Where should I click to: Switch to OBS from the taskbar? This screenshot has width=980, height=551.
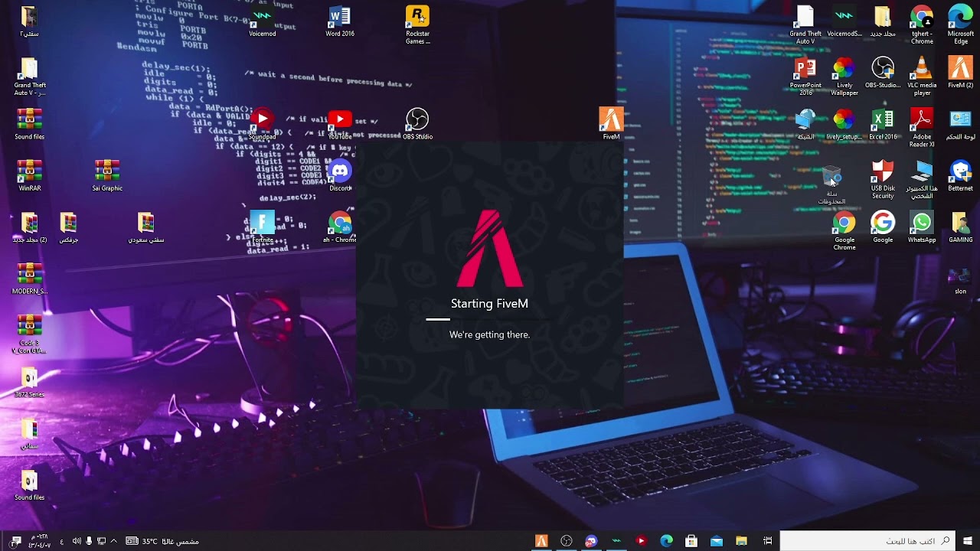tap(567, 541)
